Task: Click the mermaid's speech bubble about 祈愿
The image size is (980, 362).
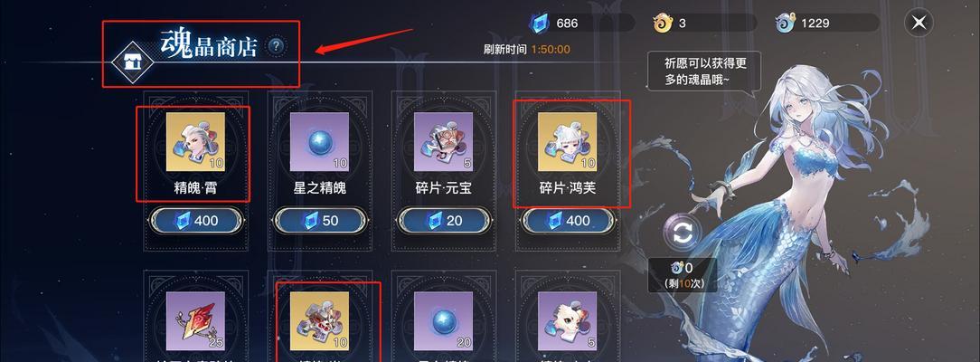Action: [703, 72]
